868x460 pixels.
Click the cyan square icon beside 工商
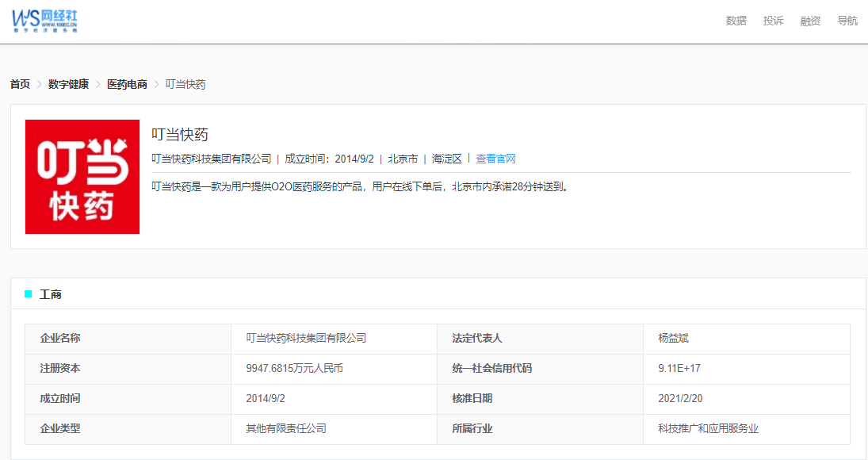point(29,294)
